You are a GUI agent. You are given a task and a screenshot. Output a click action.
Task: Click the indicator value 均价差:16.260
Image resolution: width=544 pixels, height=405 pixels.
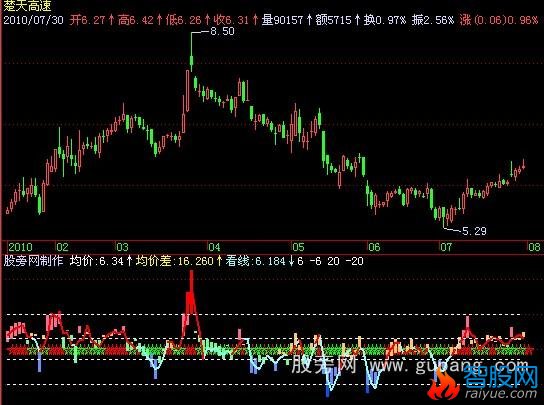(x=174, y=261)
